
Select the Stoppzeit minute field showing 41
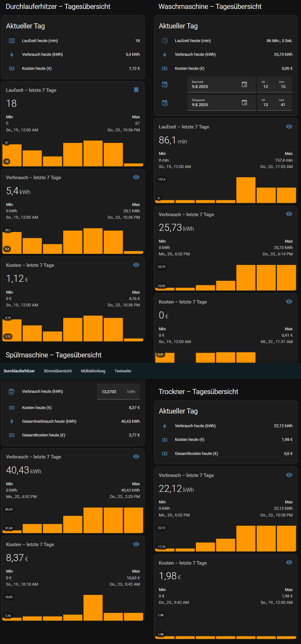(x=283, y=105)
